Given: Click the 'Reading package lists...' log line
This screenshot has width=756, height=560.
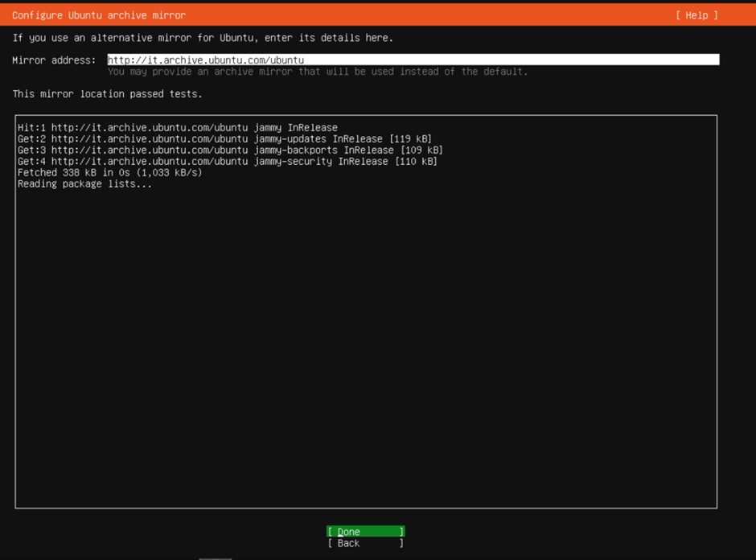Looking at the screenshot, I should pos(84,184).
